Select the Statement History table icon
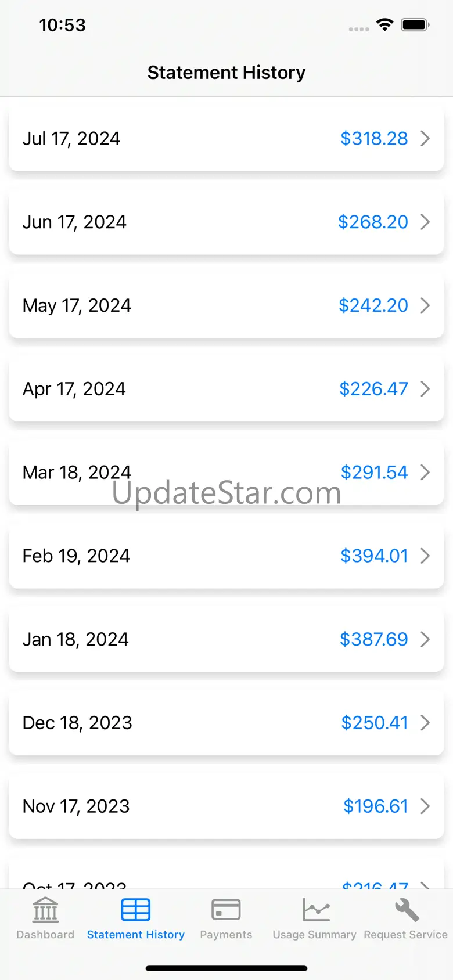The image size is (453, 980). (136, 910)
